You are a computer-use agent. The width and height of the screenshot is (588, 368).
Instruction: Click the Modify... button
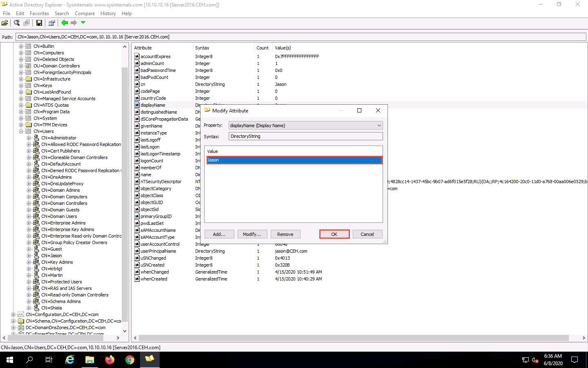252,234
